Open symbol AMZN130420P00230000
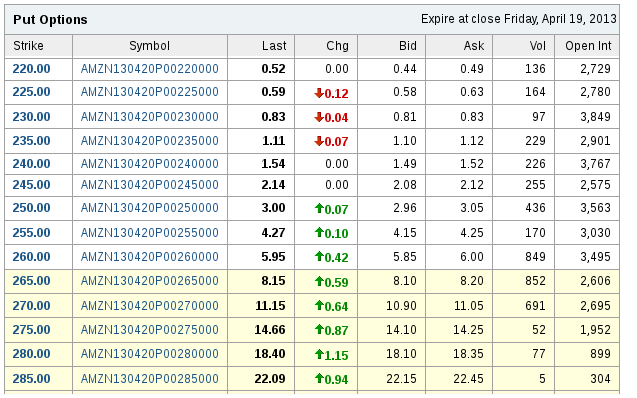The height and width of the screenshot is (398, 637). click(150, 117)
